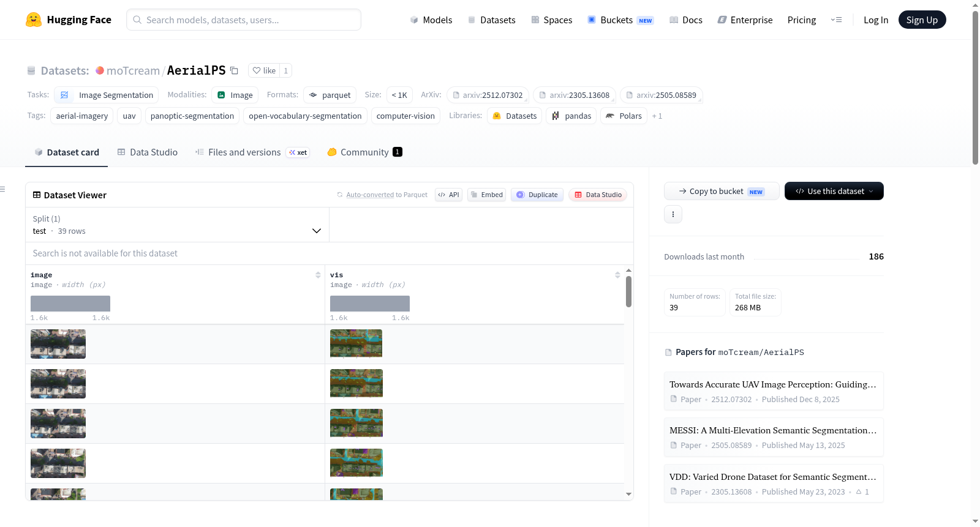Open the Community discussion count badge

pyautogui.click(x=398, y=152)
